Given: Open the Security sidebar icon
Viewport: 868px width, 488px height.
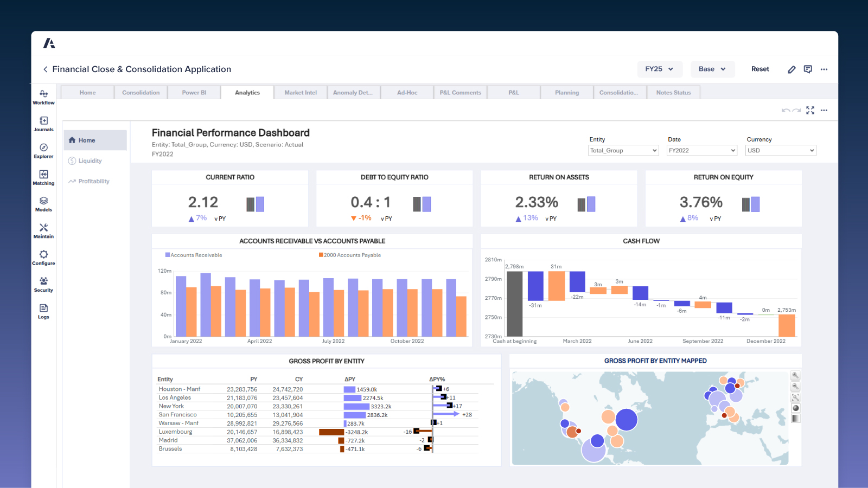Looking at the screenshot, I should click(43, 281).
